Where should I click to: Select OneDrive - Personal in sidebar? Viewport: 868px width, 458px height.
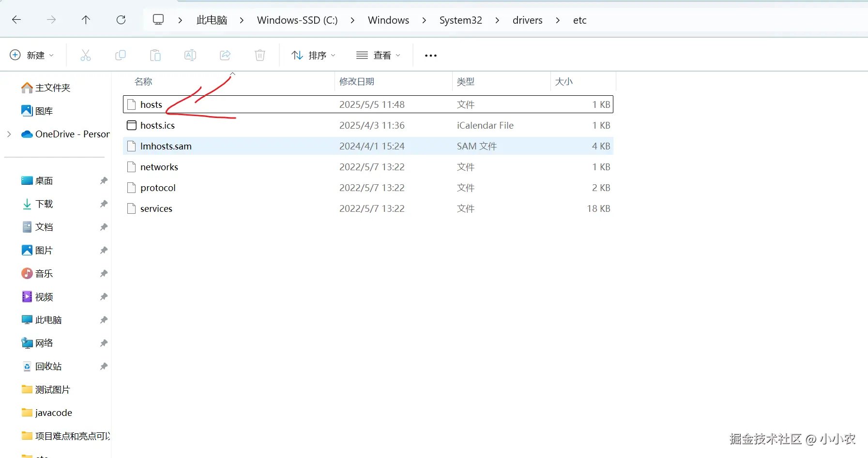click(x=65, y=134)
